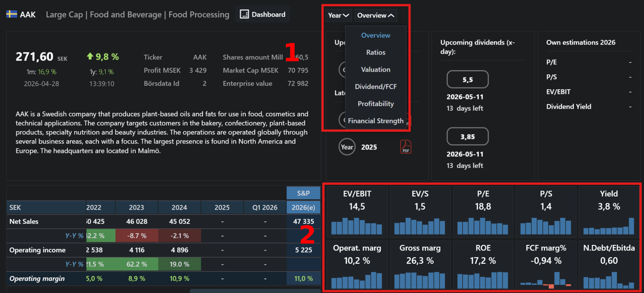Click the SEK currency header cell
Screen dimensions: 644x293
coord(46,207)
